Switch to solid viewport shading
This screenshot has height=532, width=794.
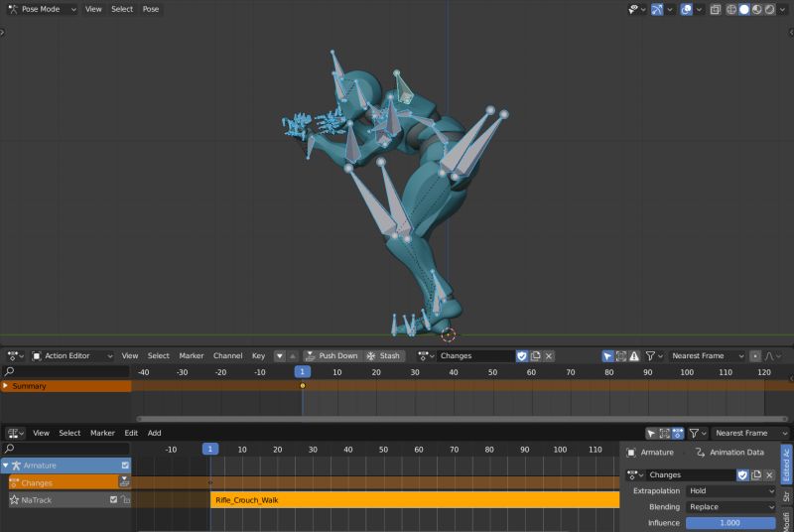pyautogui.click(x=743, y=9)
